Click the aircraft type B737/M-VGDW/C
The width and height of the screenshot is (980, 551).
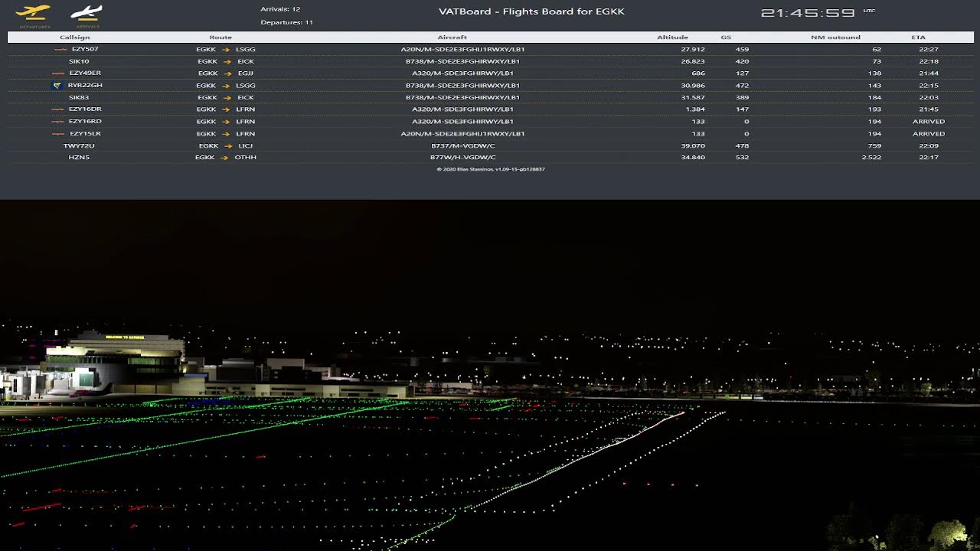coord(462,145)
